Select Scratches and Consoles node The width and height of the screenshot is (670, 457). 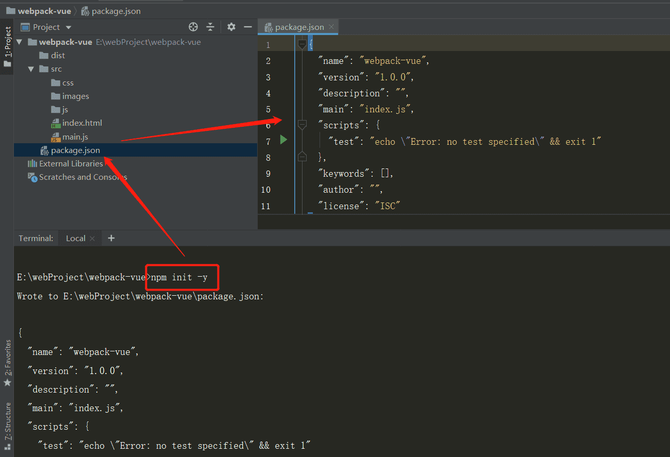coord(77,177)
